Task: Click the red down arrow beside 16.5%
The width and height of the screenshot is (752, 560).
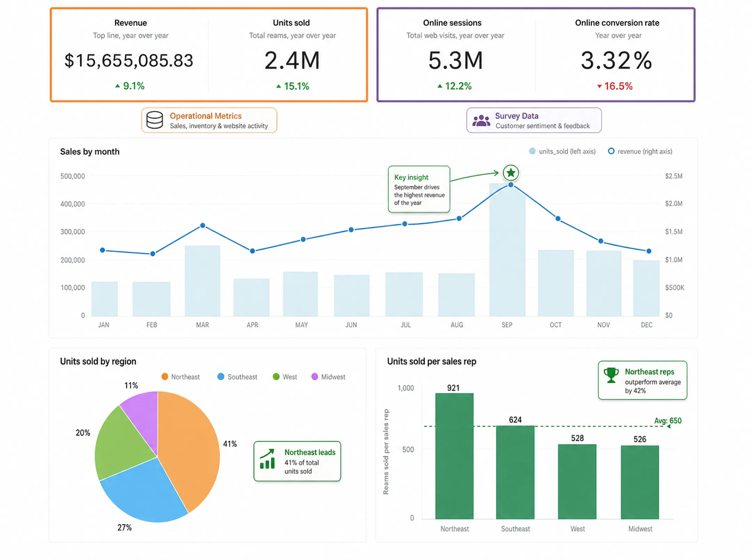Action: [599, 86]
